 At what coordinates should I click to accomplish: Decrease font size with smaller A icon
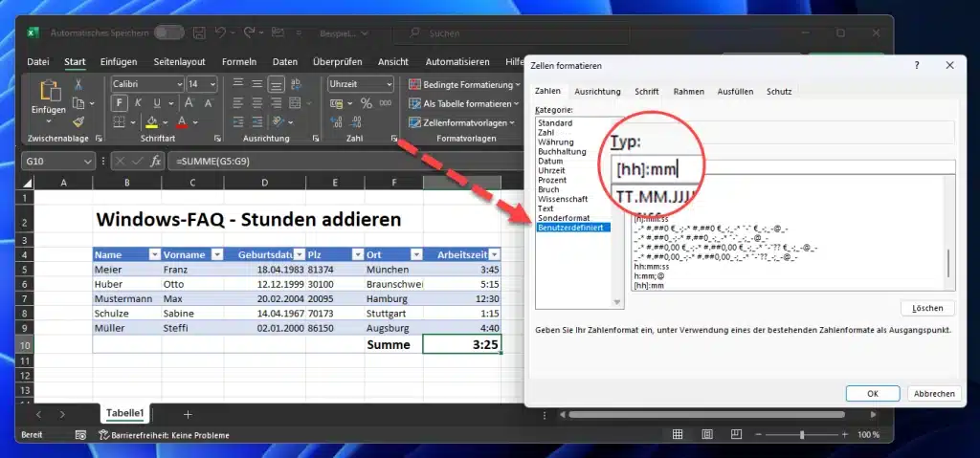(208, 103)
